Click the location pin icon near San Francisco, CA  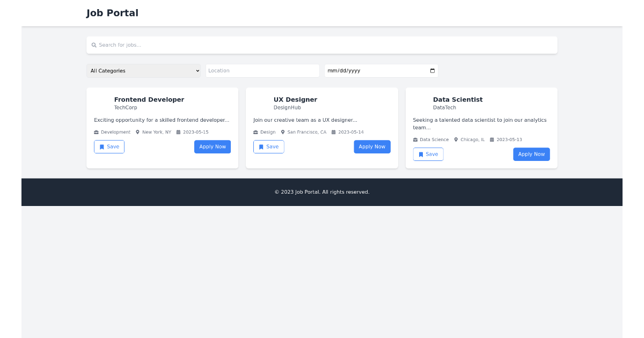click(x=283, y=132)
